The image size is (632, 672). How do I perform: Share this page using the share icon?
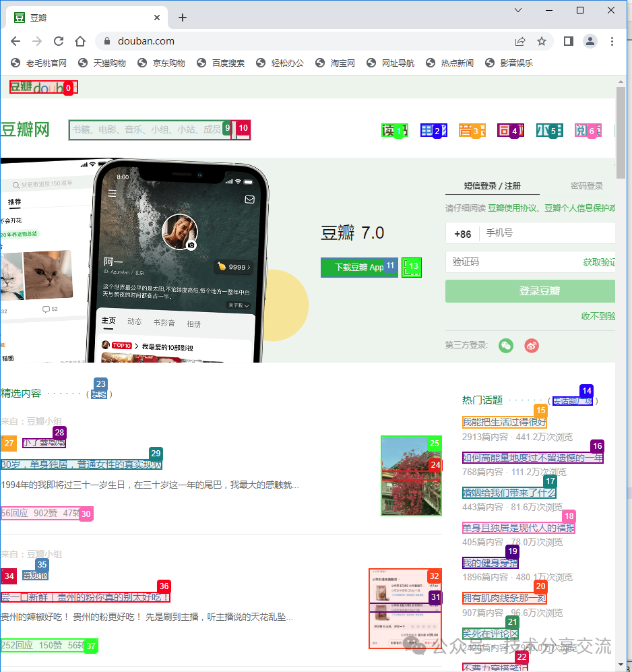(520, 41)
